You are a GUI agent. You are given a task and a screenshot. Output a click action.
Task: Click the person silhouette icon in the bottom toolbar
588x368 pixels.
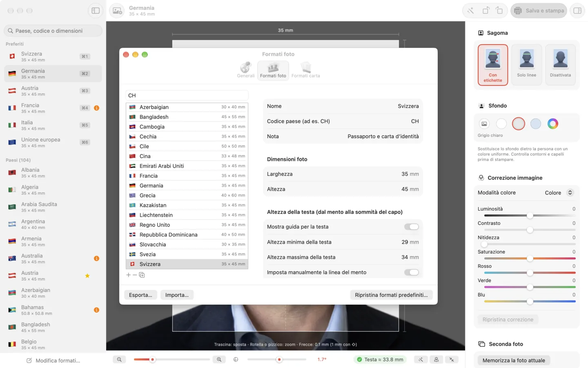coord(436,359)
